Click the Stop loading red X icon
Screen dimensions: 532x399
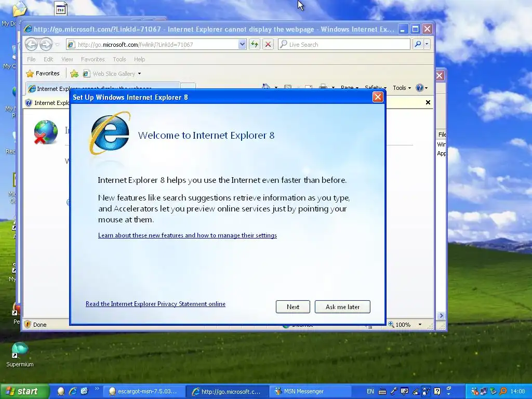point(268,45)
